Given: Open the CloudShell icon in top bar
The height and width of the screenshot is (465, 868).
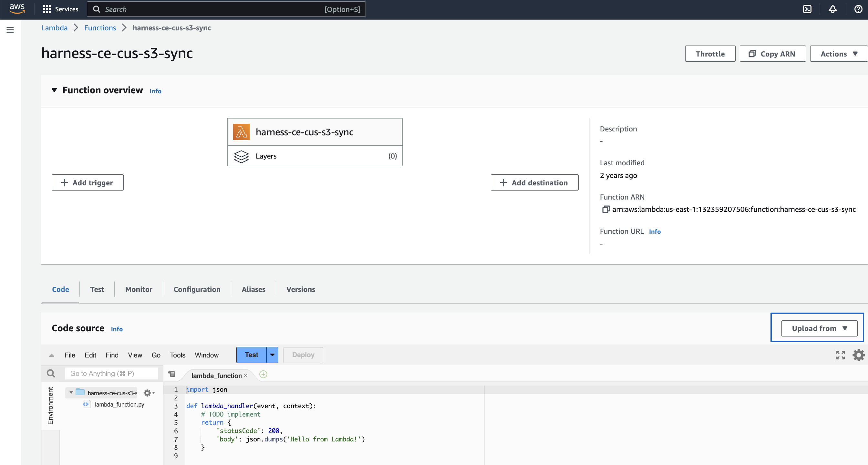Looking at the screenshot, I should pyautogui.click(x=807, y=9).
